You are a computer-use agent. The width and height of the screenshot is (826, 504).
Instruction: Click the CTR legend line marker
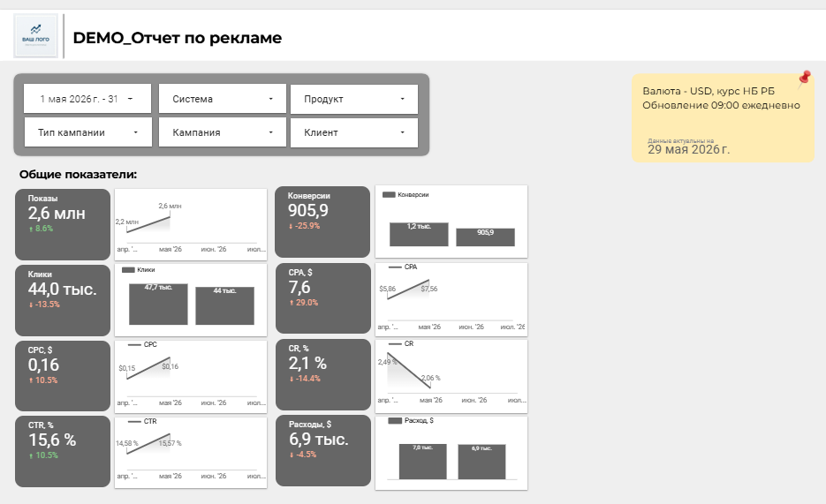pos(134,421)
